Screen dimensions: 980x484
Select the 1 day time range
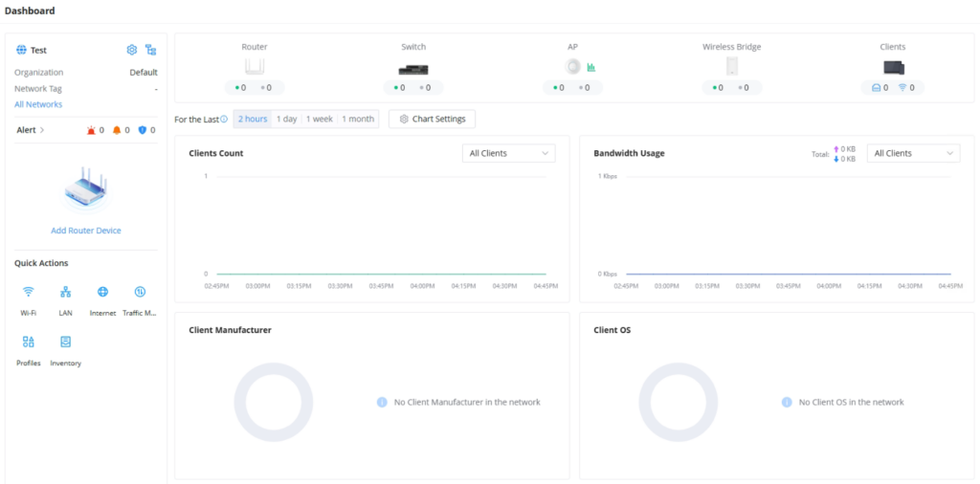pos(287,119)
